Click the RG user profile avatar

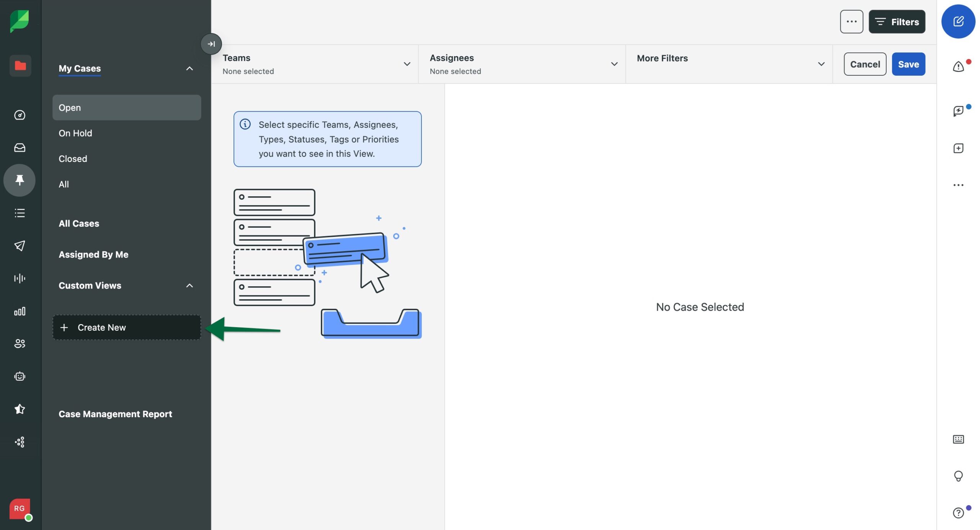pos(20,509)
